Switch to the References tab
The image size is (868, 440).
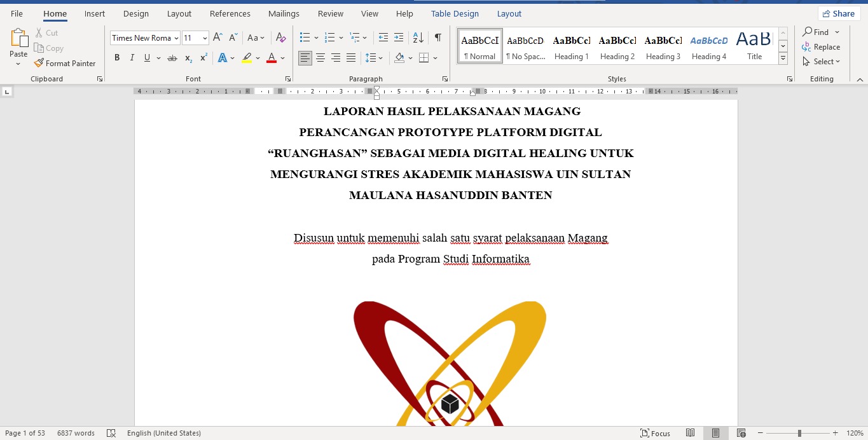(x=230, y=13)
